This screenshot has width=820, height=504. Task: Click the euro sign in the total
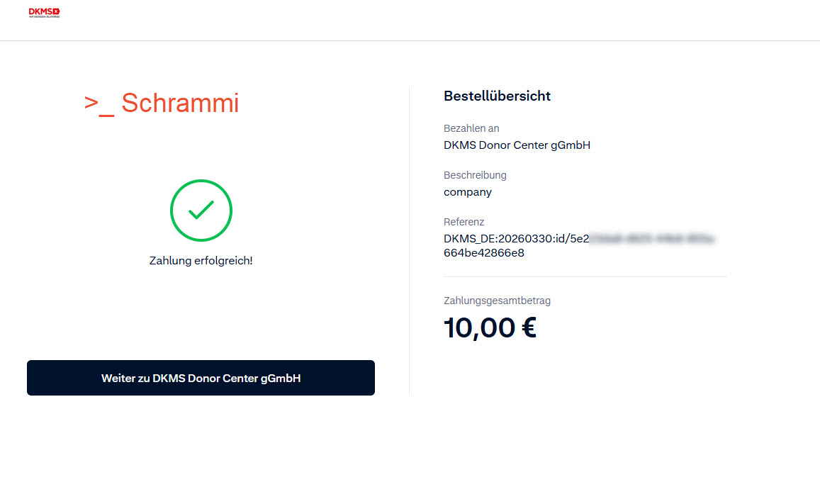pyautogui.click(x=526, y=328)
